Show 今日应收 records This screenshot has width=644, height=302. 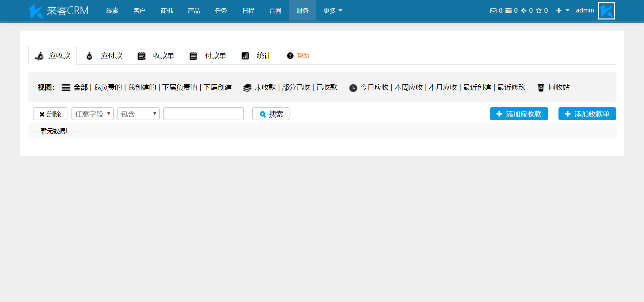[374, 87]
